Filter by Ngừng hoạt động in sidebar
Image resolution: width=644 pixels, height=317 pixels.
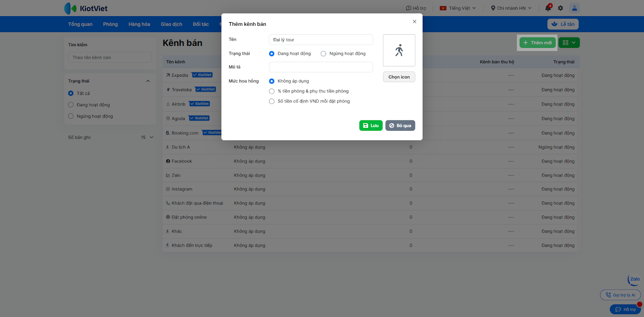point(71,116)
